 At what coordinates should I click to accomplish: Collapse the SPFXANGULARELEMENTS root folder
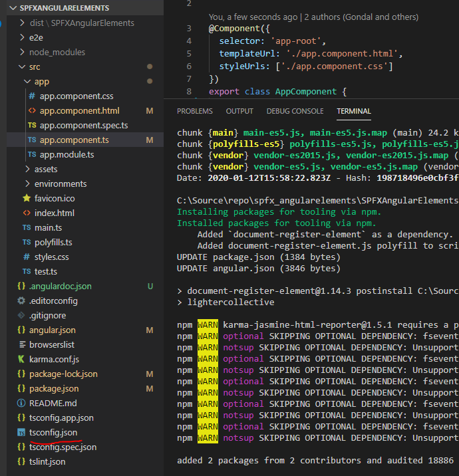click(x=11, y=8)
